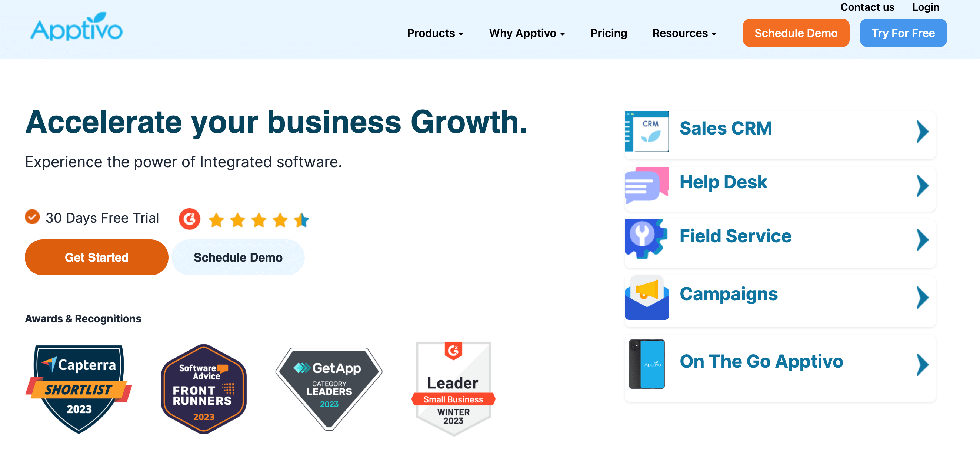The image size is (980, 461).
Task: Click the Field Service wrench gear icon
Action: (x=646, y=239)
